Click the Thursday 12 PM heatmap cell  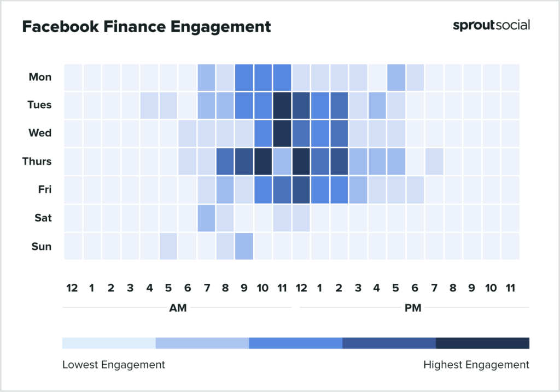coord(301,161)
